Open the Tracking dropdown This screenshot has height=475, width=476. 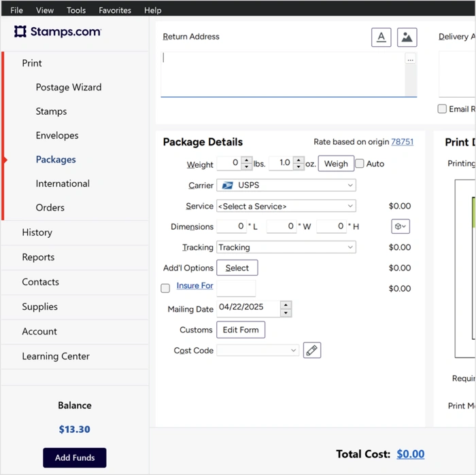pyautogui.click(x=286, y=247)
